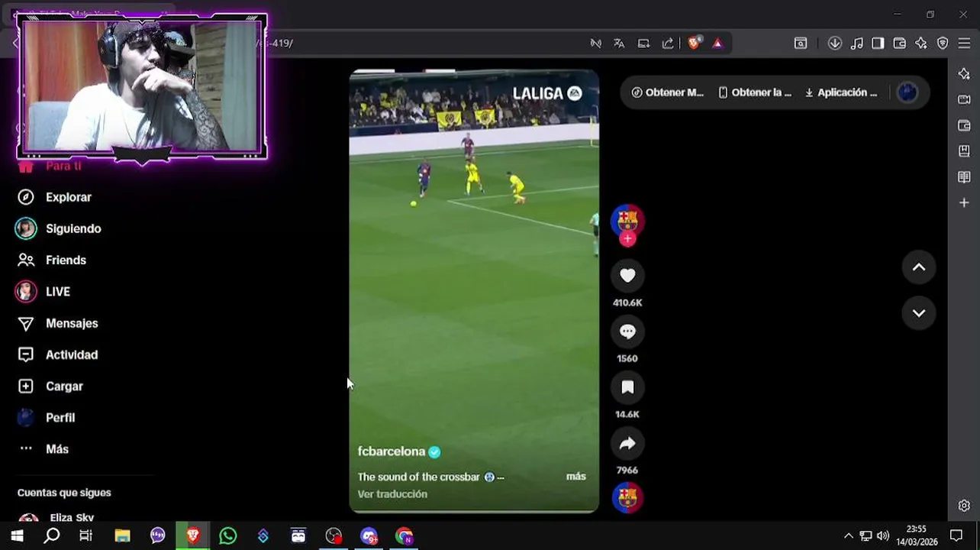Open the FC Barcelona profile avatar
The height and width of the screenshot is (550, 980).
(627, 221)
